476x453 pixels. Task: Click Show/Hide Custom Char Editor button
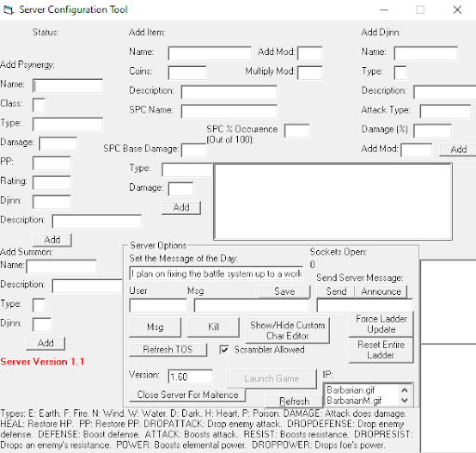pos(287,330)
